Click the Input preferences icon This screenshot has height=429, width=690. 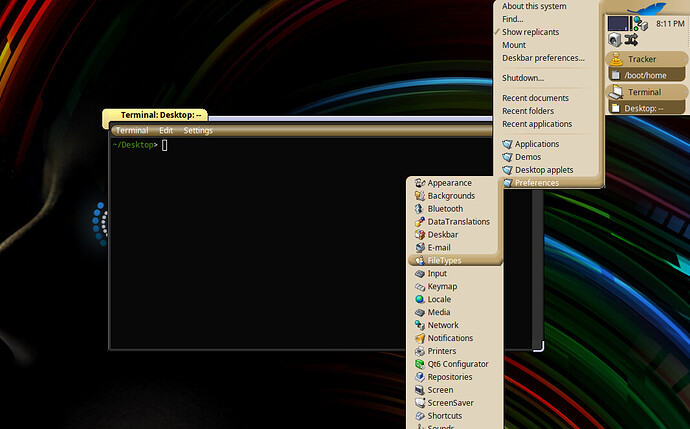click(x=420, y=273)
